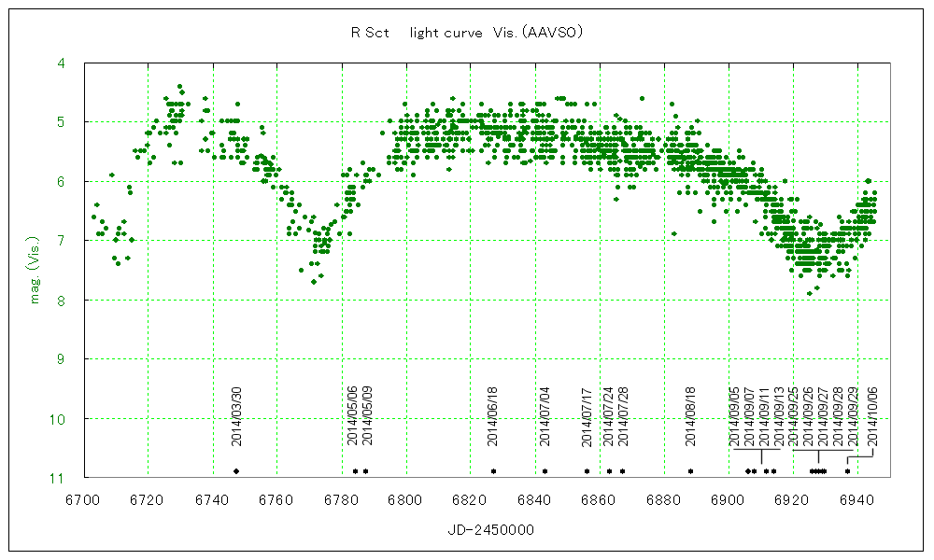The width and height of the screenshot is (934, 560).
Task: Click the magnitude 4 y-axis tick label
Action: click(62, 63)
